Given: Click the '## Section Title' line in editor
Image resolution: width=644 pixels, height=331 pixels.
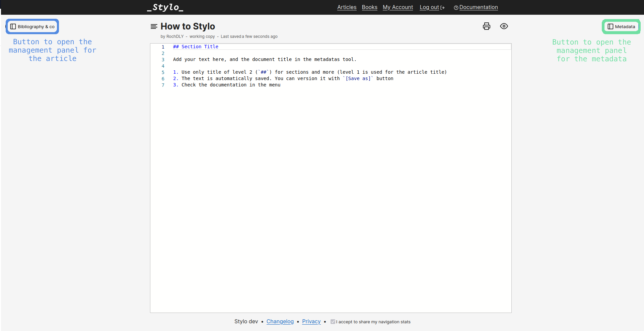Looking at the screenshot, I should 196,47.
